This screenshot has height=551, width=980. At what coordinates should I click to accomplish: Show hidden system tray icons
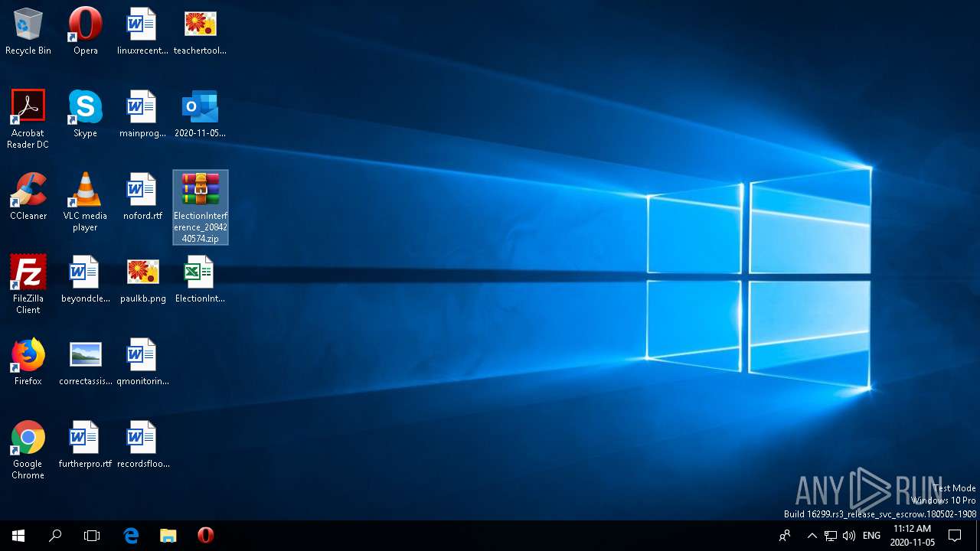(812, 536)
